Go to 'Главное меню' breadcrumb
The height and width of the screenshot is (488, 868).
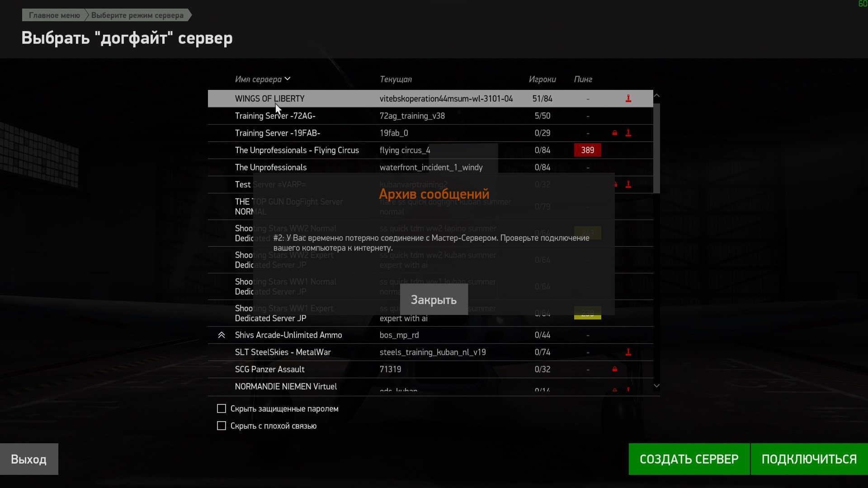[x=54, y=15]
